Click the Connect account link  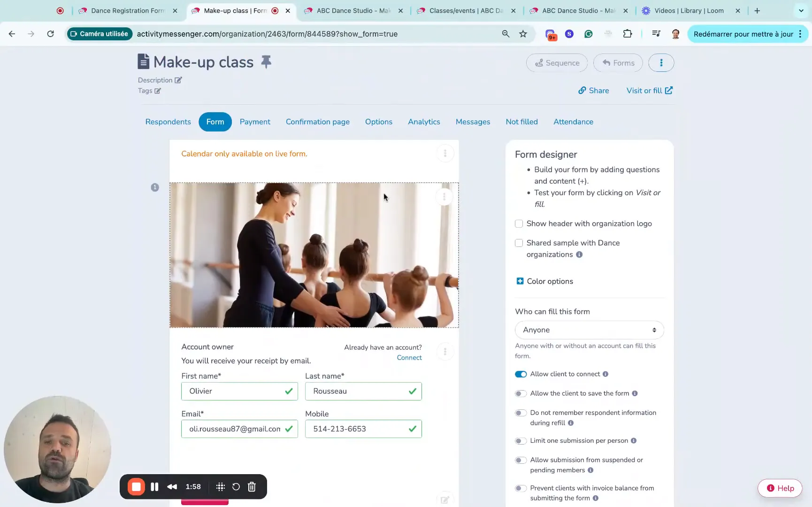click(409, 357)
